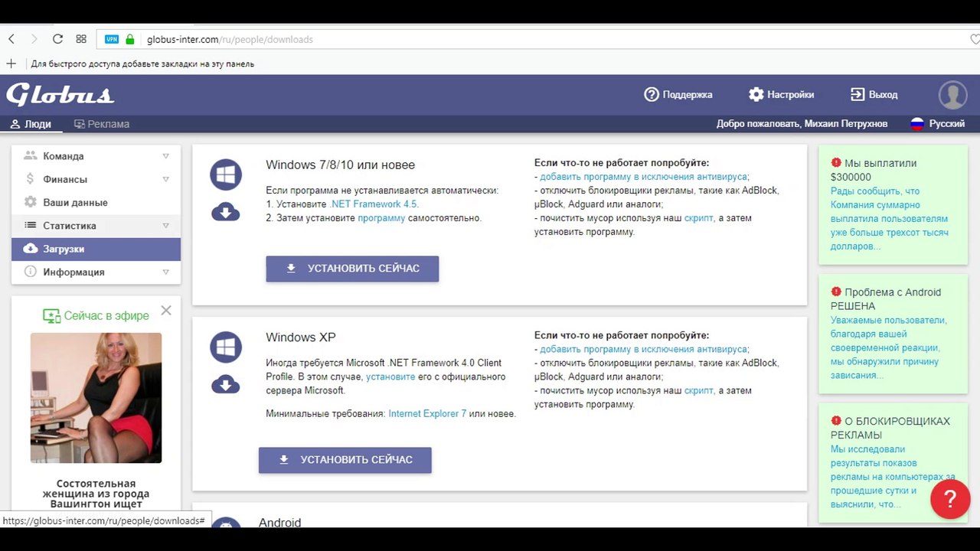Click the Windows logo for Windows XP

226,347
